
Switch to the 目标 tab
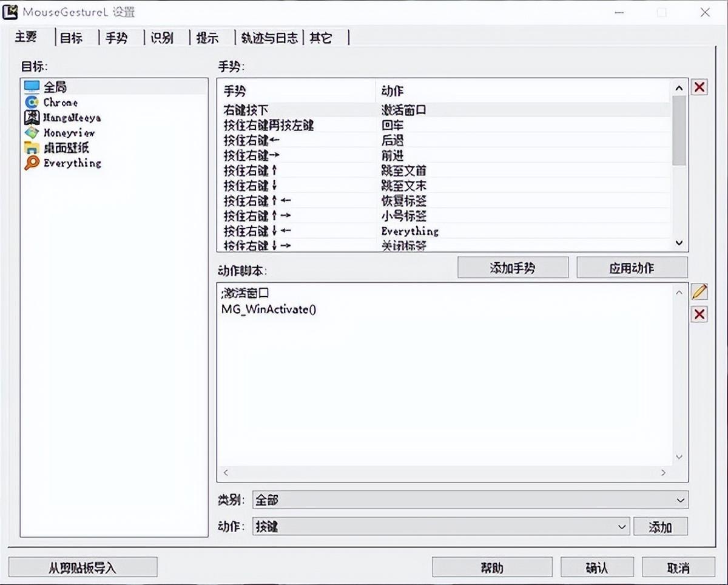coord(72,38)
